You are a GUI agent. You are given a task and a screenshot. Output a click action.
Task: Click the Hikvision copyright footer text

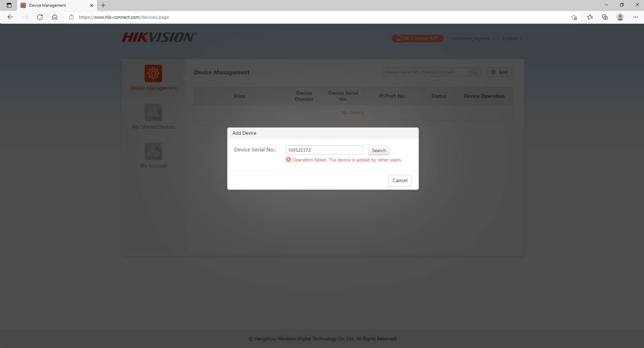coord(323,339)
